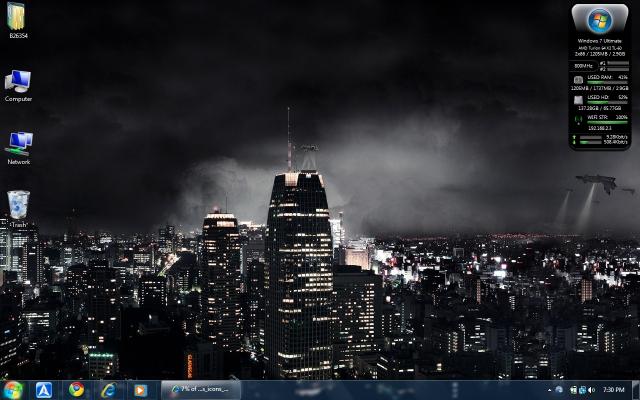Click the USED RAM usage bar
Image resolution: width=640 pixels, height=400 pixels.
607,82
